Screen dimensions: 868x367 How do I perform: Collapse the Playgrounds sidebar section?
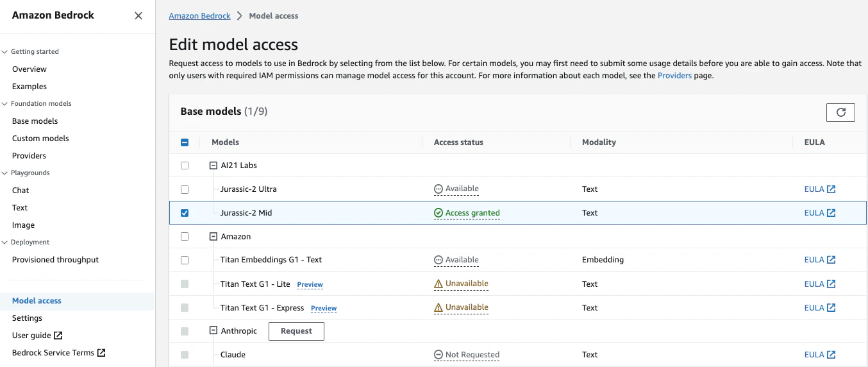point(5,173)
